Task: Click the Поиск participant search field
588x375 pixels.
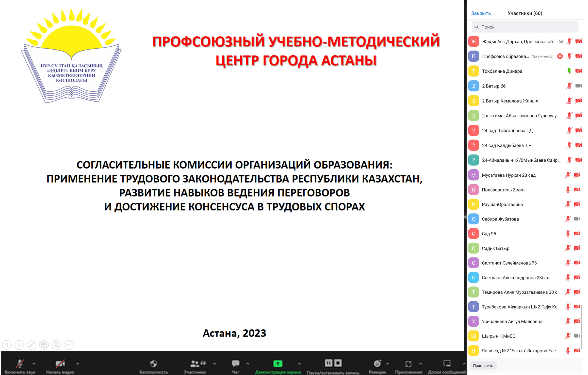Action: click(x=525, y=27)
